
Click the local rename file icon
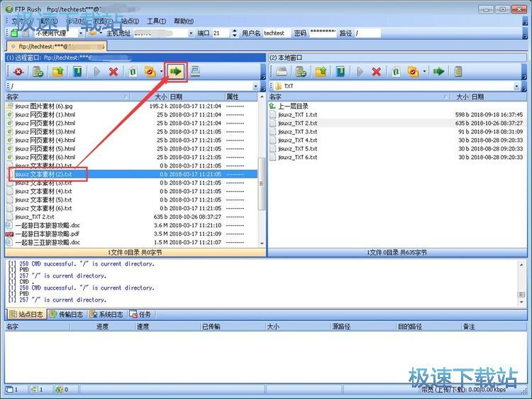point(396,72)
